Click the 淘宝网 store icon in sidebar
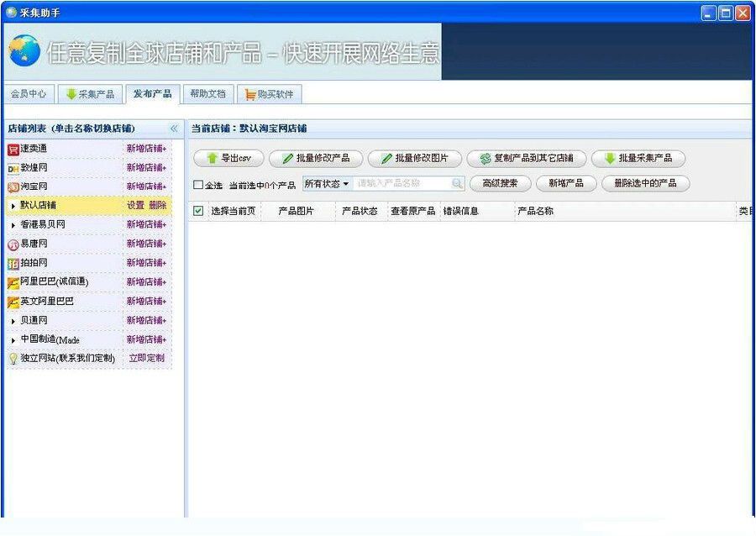The width and height of the screenshot is (756, 536). tap(12, 187)
